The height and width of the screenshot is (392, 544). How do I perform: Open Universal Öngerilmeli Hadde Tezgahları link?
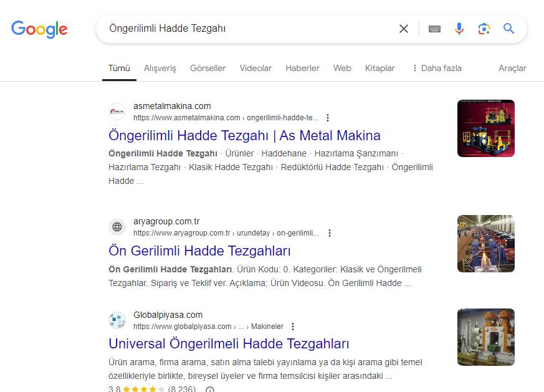coord(229,343)
